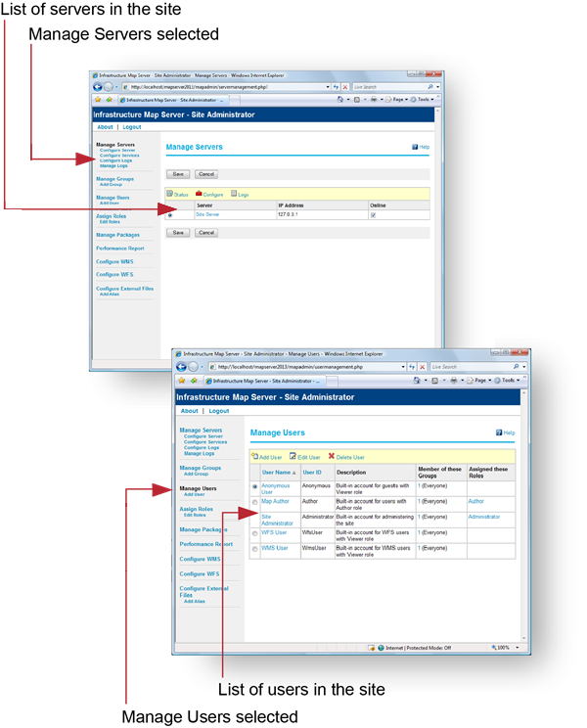The height and width of the screenshot is (728, 587).
Task: Open Page dropdown in Manage Users window
Action: point(479,381)
